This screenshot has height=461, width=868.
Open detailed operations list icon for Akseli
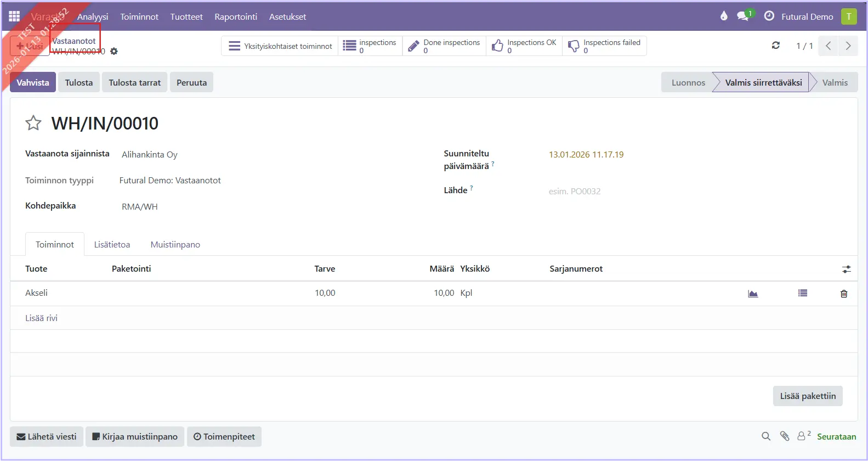pos(803,294)
